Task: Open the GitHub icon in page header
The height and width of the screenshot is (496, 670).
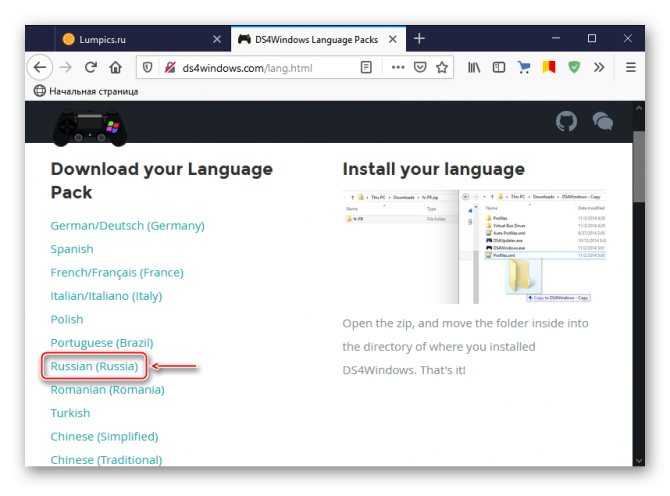Action: tap(566, 122)
